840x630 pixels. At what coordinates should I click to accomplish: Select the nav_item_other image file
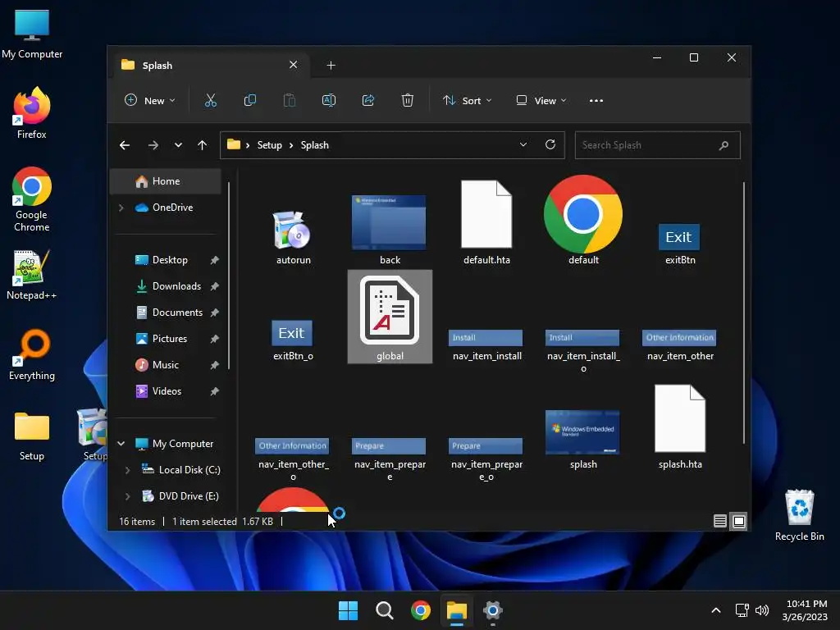tap(679, 337)
